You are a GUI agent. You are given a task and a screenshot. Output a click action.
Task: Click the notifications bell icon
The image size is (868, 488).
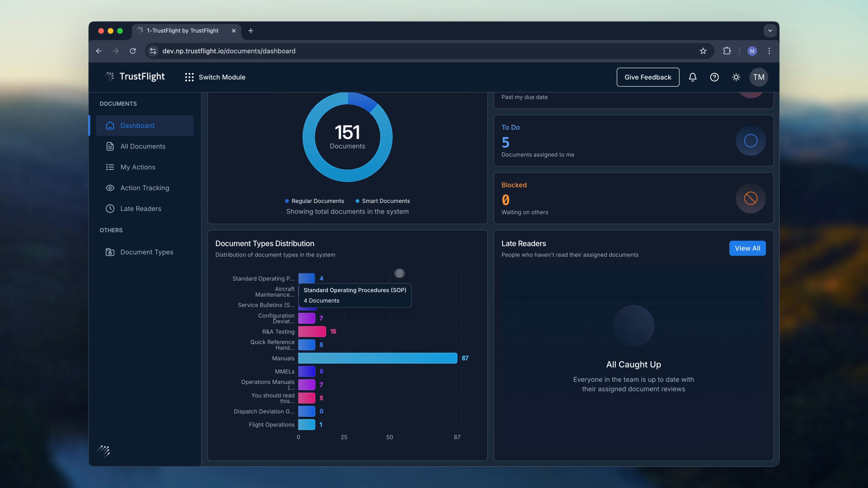[692, 77]
